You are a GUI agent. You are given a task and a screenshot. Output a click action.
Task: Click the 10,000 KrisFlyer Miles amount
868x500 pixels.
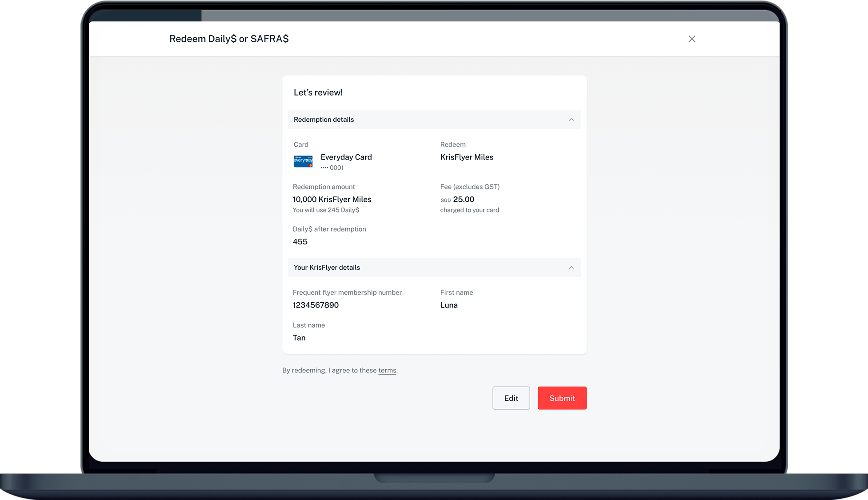point(332,200)
